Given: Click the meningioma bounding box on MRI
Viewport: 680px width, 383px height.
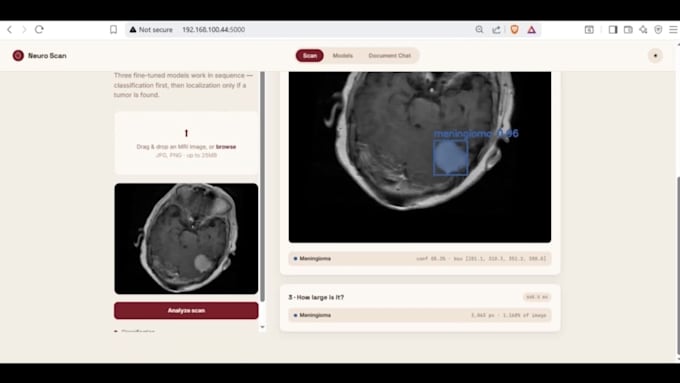Looking at the screenshot, I should click(451, 157).
